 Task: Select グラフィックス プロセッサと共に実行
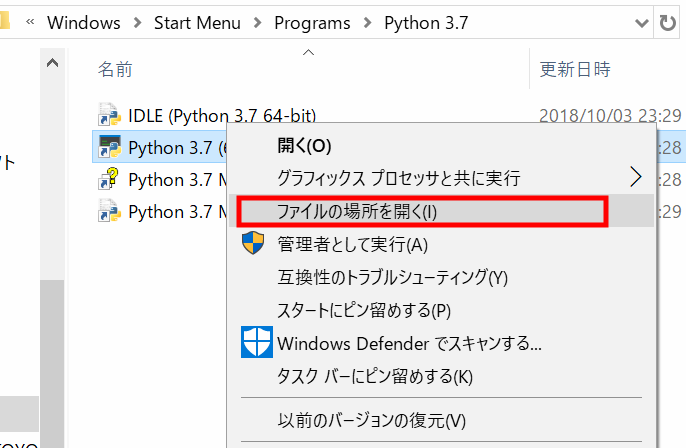pos(441,178)
